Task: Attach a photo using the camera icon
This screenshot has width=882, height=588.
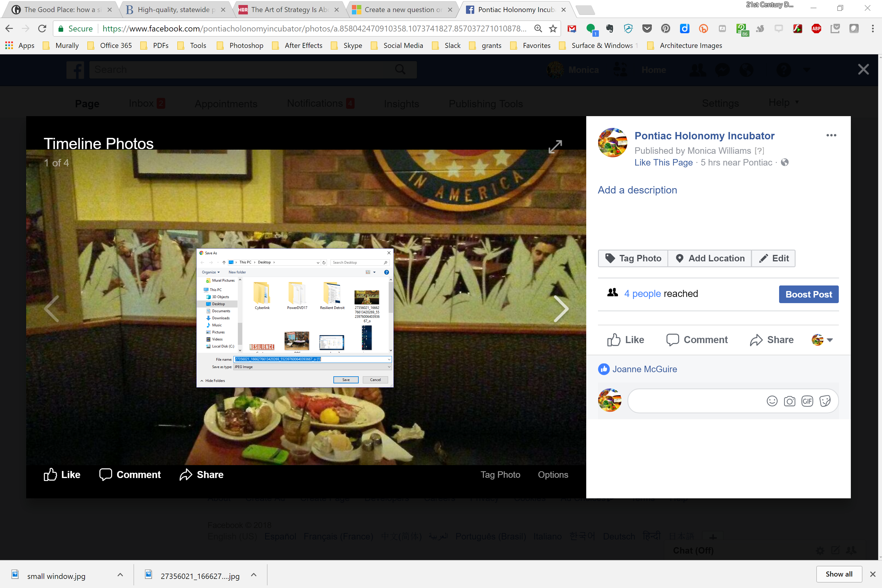Action: pos(789,401)
